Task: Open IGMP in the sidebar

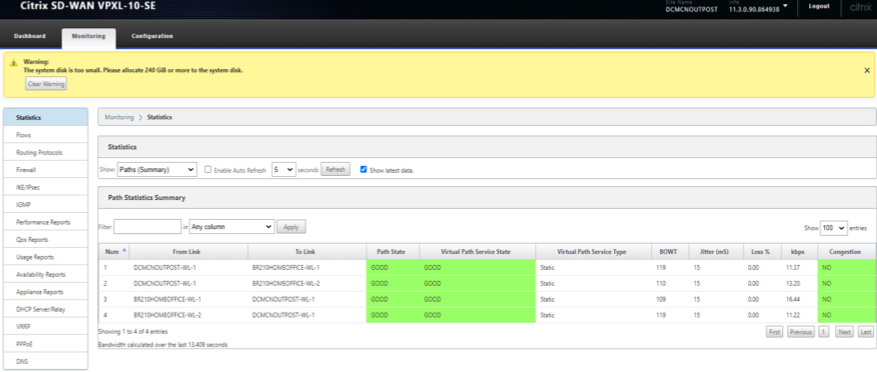Action: (45, 205)
